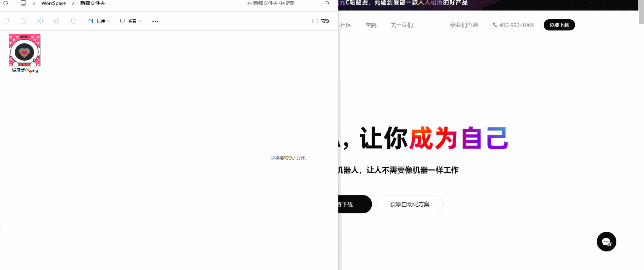Open the 查看 view dropdown

(x=130, y=21)
